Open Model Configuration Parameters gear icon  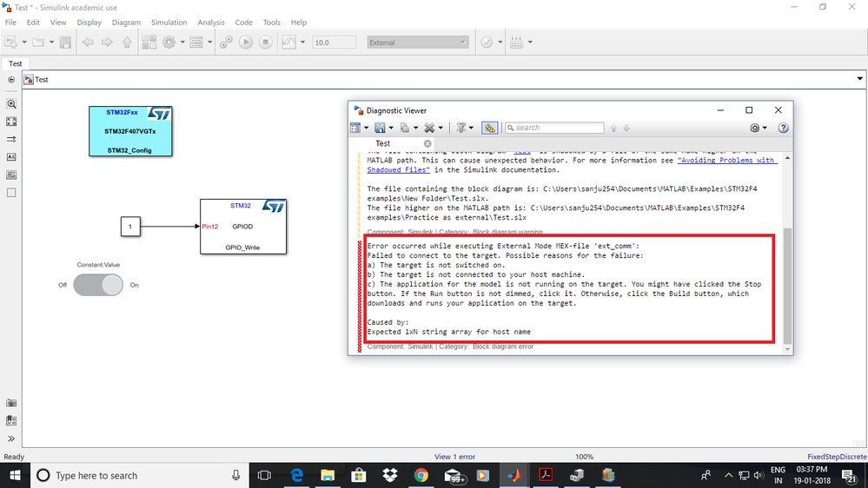coord(169,42)
